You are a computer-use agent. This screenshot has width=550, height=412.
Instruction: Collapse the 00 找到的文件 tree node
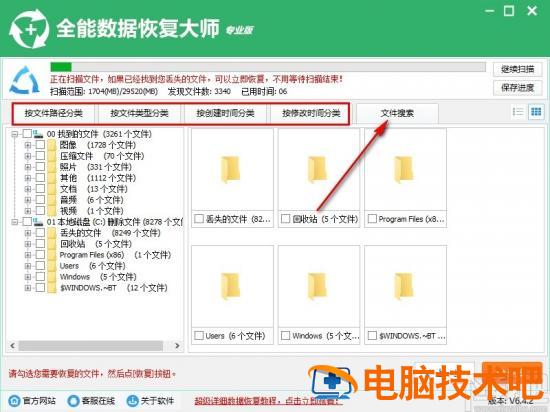click(15, 134)
